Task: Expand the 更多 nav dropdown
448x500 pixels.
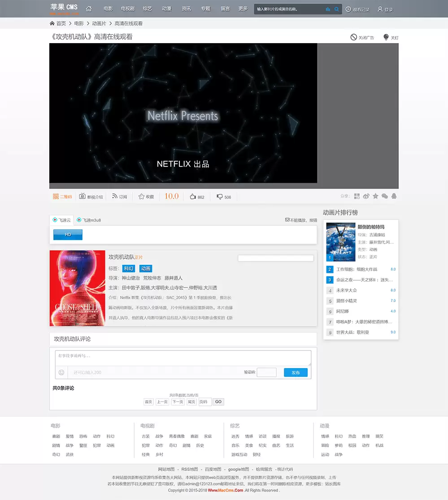Action: pos(243,9)
